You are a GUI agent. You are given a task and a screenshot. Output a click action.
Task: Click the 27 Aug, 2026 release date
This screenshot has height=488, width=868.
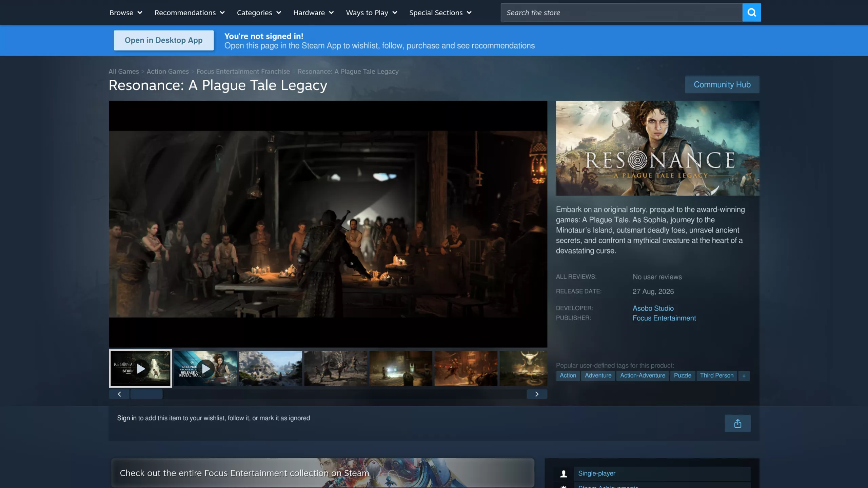pos(653,291)
